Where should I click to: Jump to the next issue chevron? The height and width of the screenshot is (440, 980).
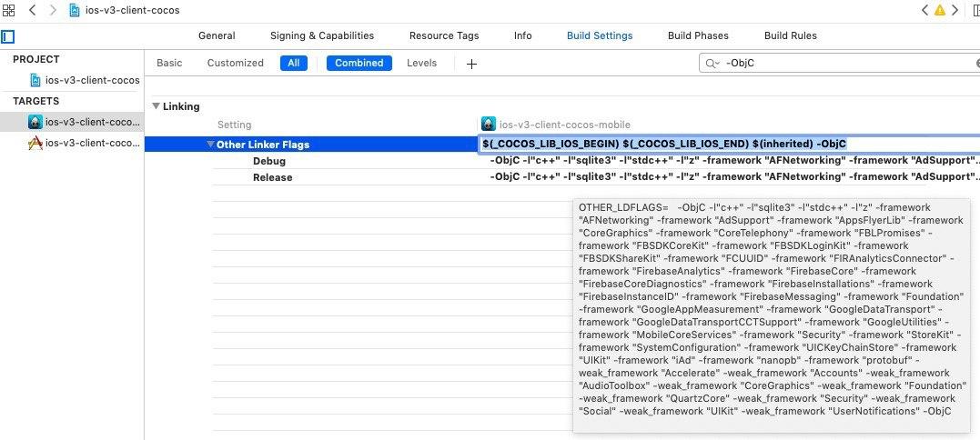(x=954, y=10)
